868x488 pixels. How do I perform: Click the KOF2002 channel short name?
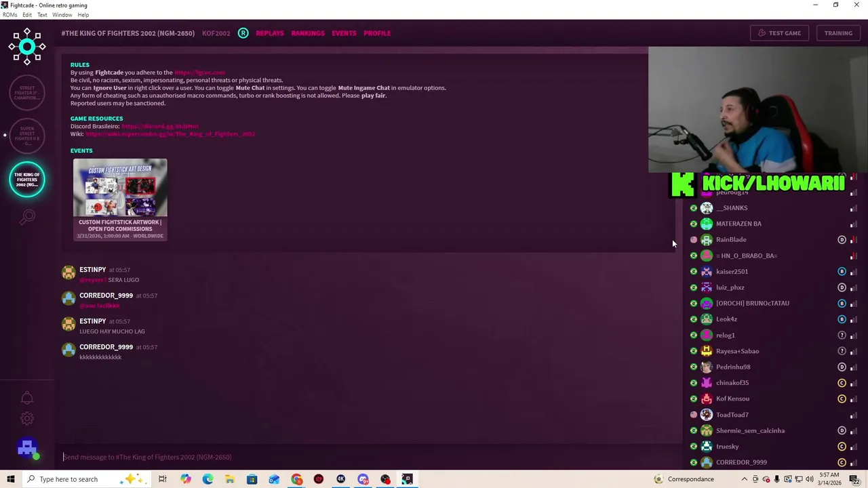(216, 33)
